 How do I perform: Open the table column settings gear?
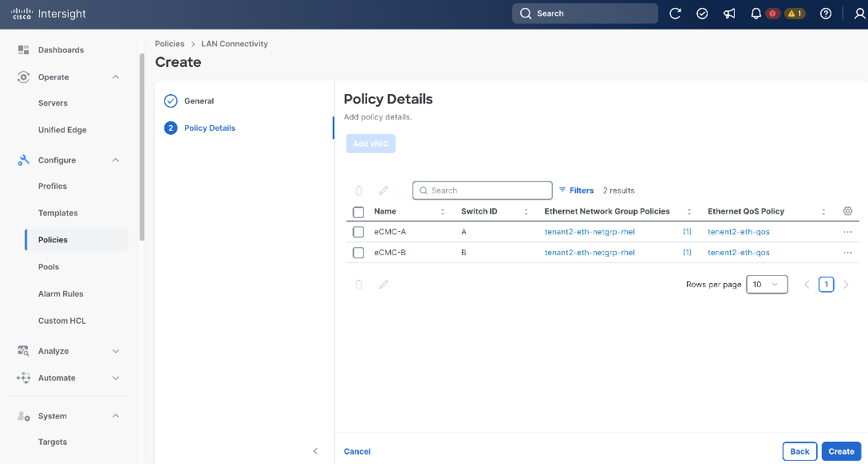847,210
